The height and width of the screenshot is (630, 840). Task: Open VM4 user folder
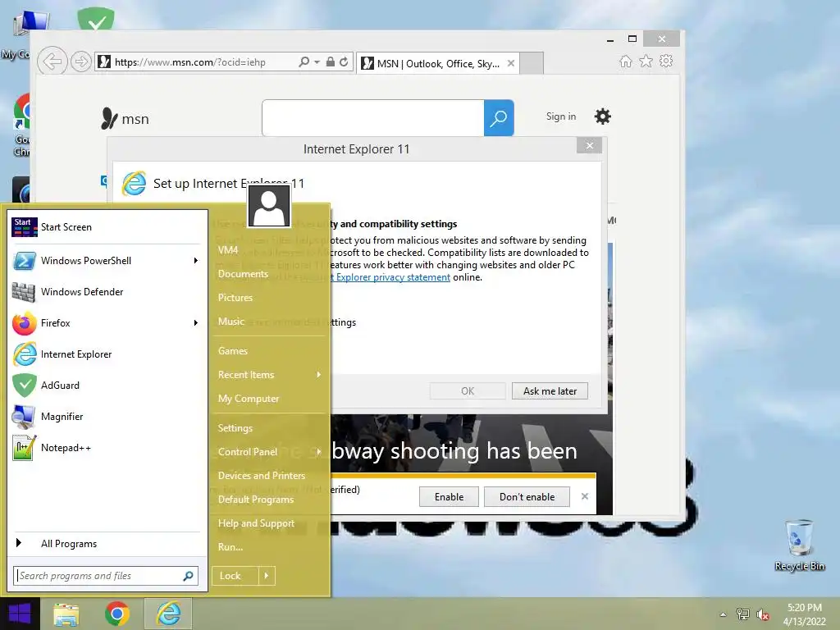(228, 250)
